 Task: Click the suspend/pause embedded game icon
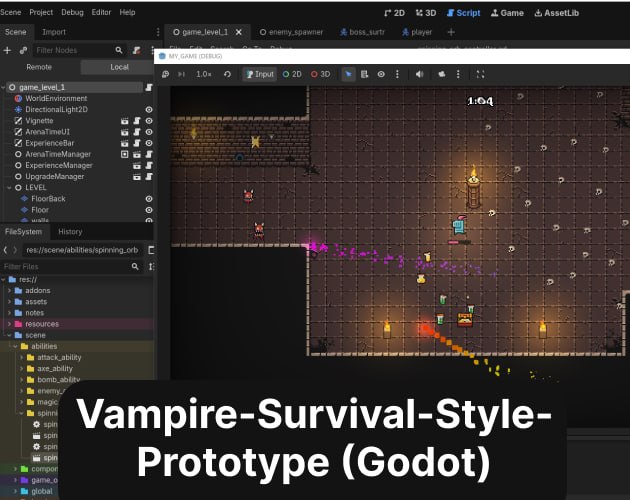tap(165, 74)
